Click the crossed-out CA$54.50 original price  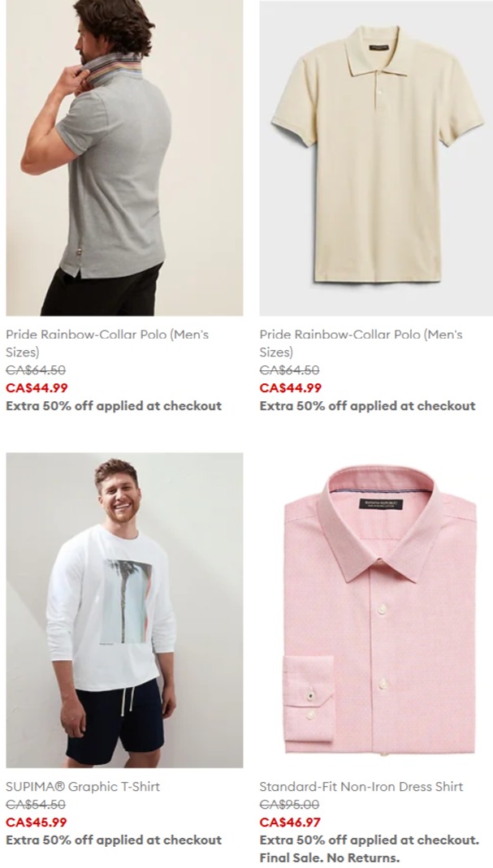coord(36,805)
